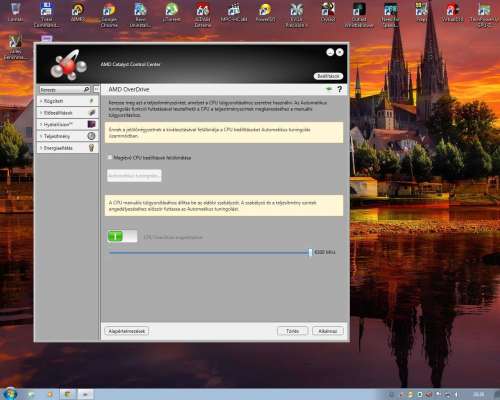Open help with the question mark icon
Screen dimensions: 500x400
[x=339, y=89]
